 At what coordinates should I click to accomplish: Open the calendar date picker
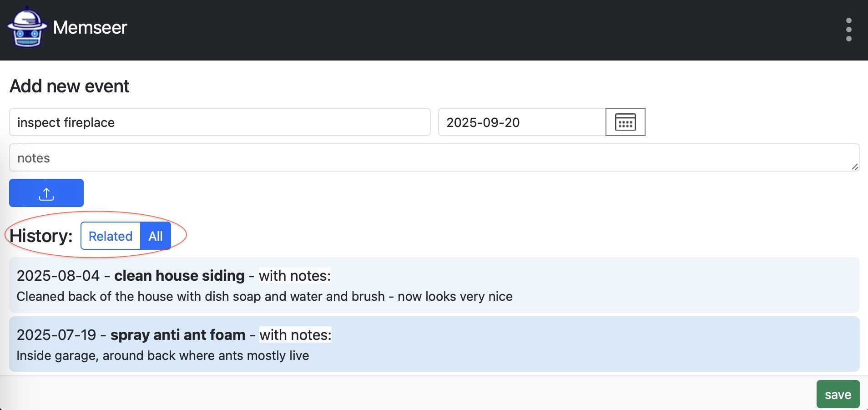point(625,122)
